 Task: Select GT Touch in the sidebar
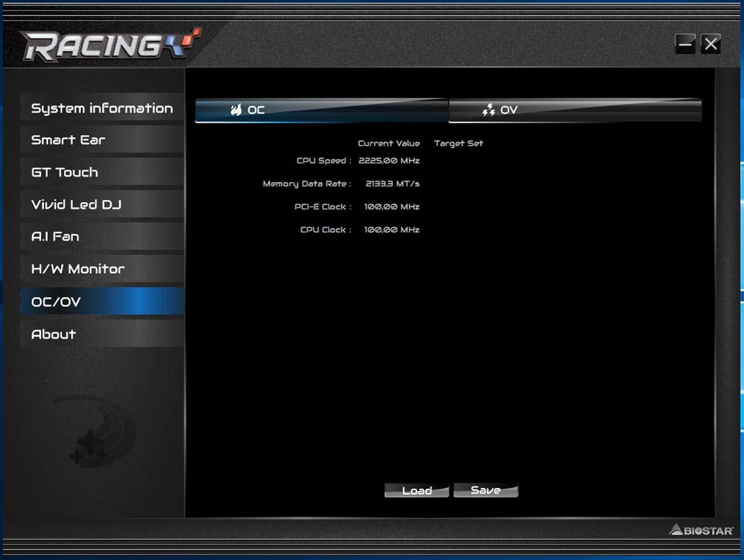coord(102,172)
